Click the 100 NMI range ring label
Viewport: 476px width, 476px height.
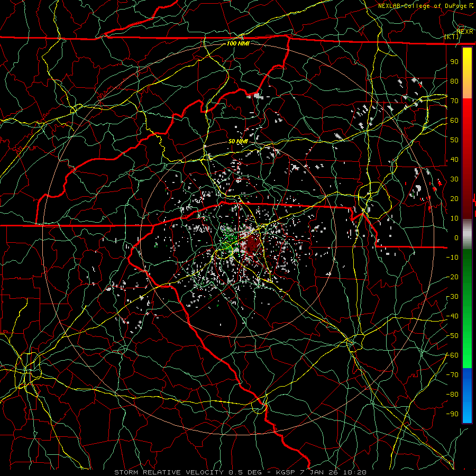[x=238, y=43]
